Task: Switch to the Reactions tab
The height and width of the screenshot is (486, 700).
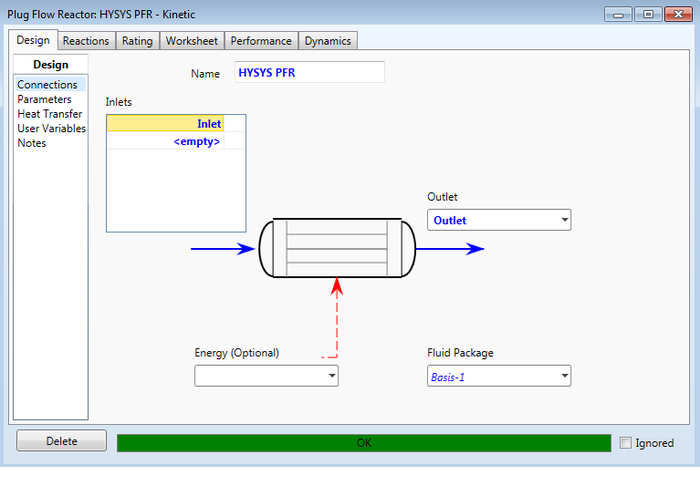Action: click(x=86, y=41)
